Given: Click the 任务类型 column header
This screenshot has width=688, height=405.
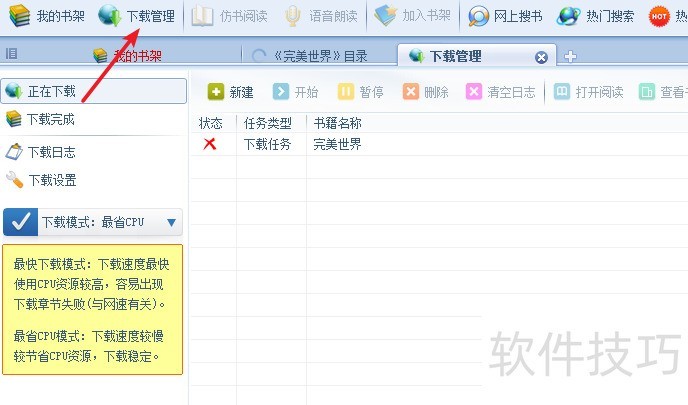Looking at the screenshot, I should pos(268,123).
